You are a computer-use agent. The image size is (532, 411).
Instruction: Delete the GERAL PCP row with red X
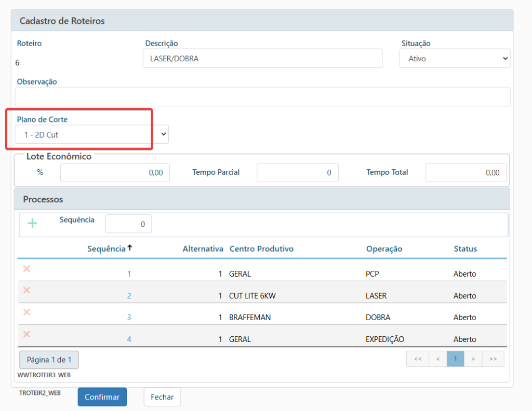click(26, 269)
